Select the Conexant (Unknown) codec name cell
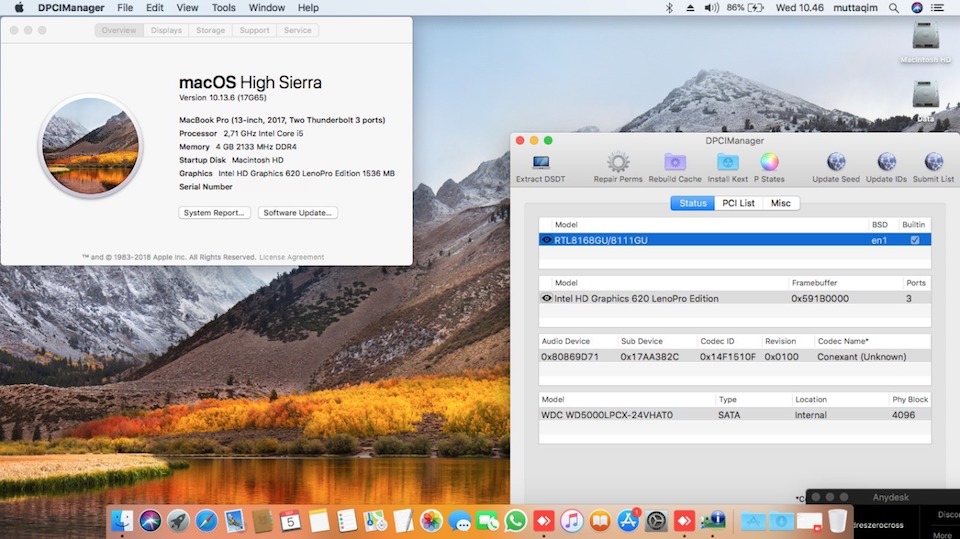 click(861, 356)
